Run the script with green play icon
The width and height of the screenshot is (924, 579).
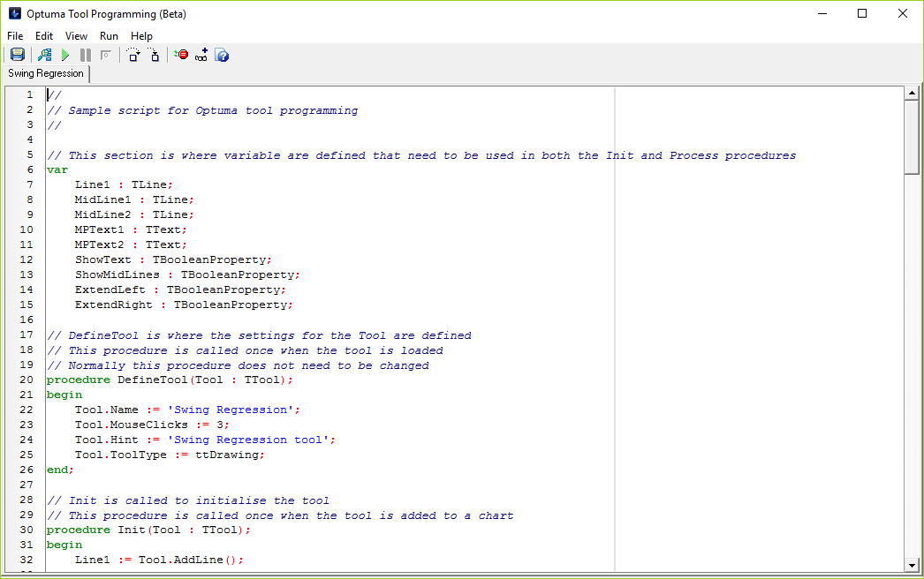pos(64,55)
